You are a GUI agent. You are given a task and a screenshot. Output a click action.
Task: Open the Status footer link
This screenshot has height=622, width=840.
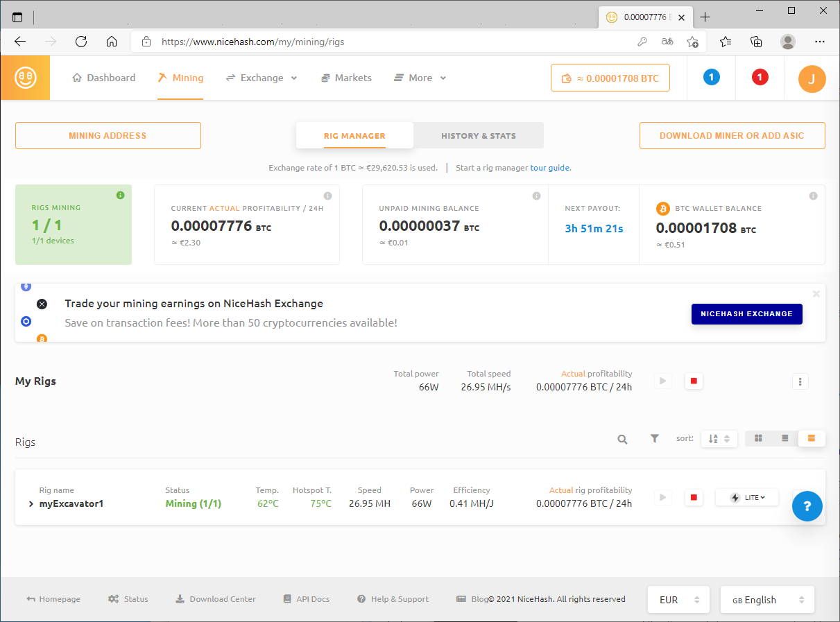point(128,599)
